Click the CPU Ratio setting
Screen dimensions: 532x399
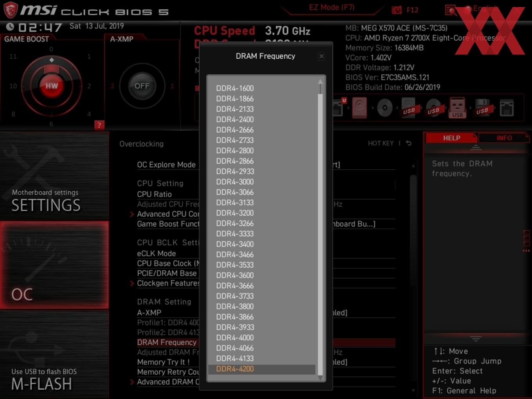coord(154,194)
